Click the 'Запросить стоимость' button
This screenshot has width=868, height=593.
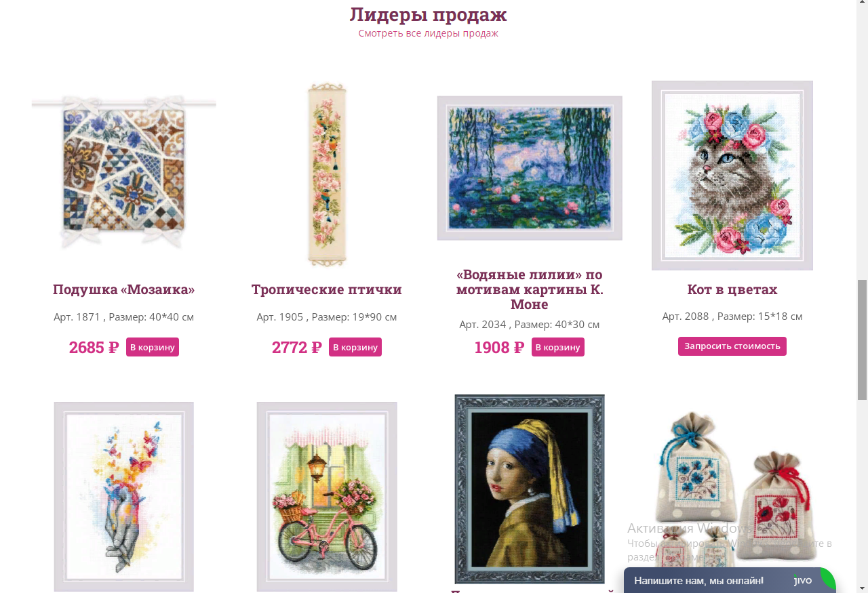[732, 346]
